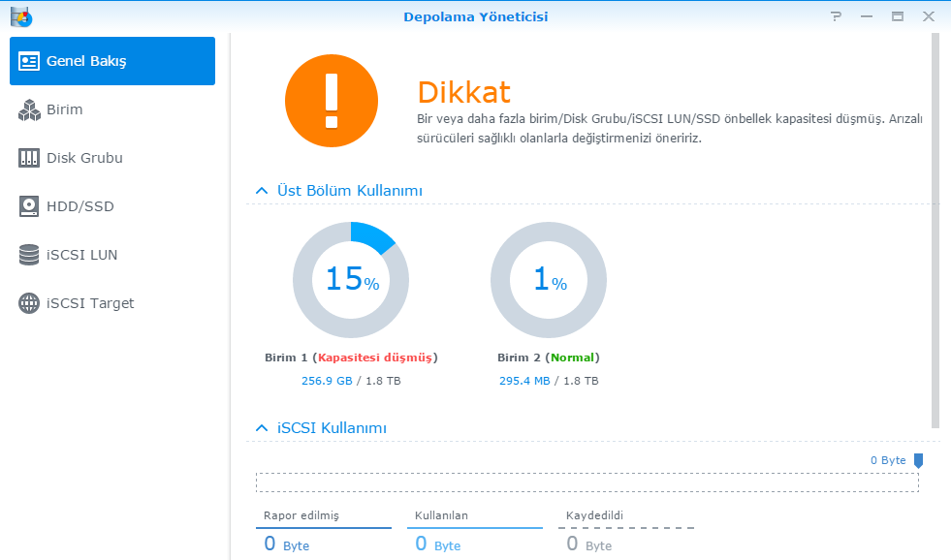Click the HDD/SSD drive icon
Image resolution: width=951 pixels, height=560 pixels.
click(29, 206)
